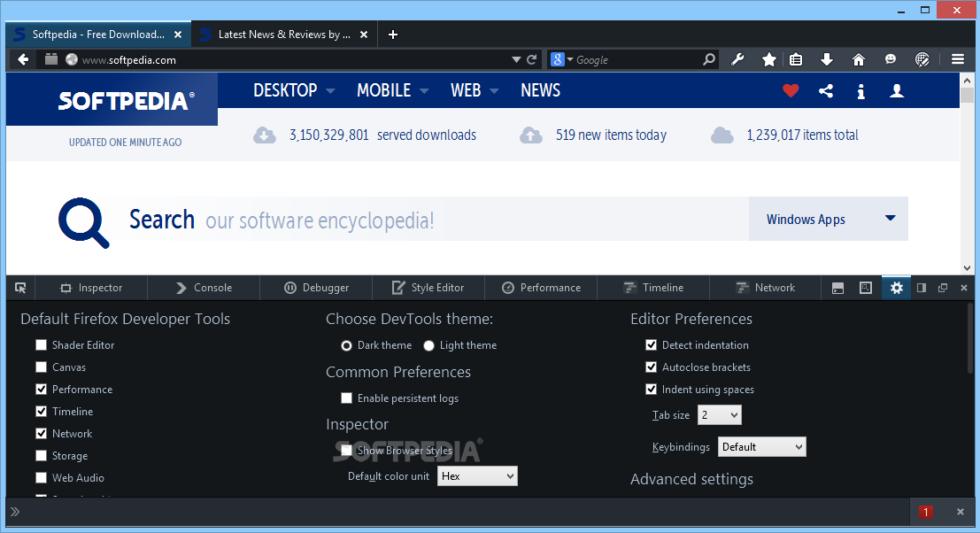Select the Light theme radio button
Screen dimensions: 980x533
coord(428,345)
